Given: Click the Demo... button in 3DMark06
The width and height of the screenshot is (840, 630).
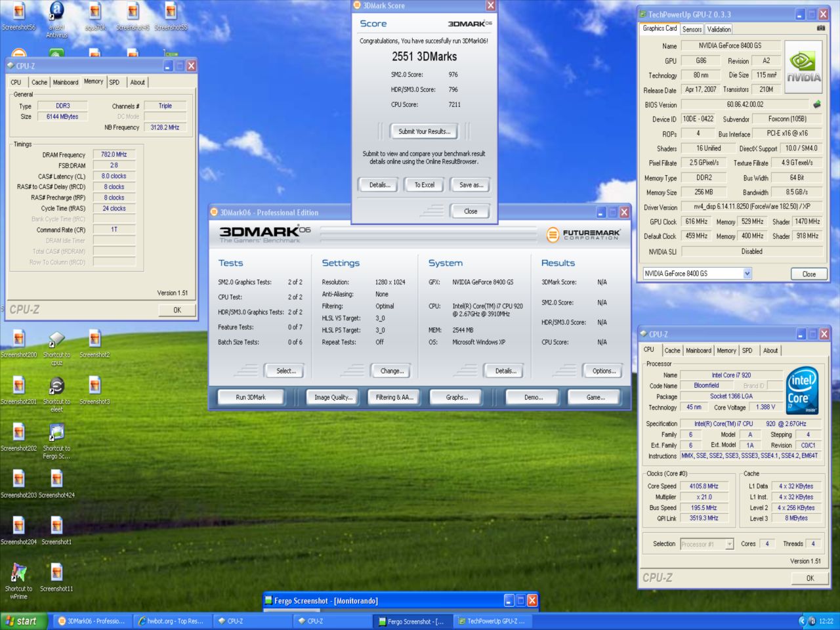Looking at the screenshot, I should click(533, 397).
